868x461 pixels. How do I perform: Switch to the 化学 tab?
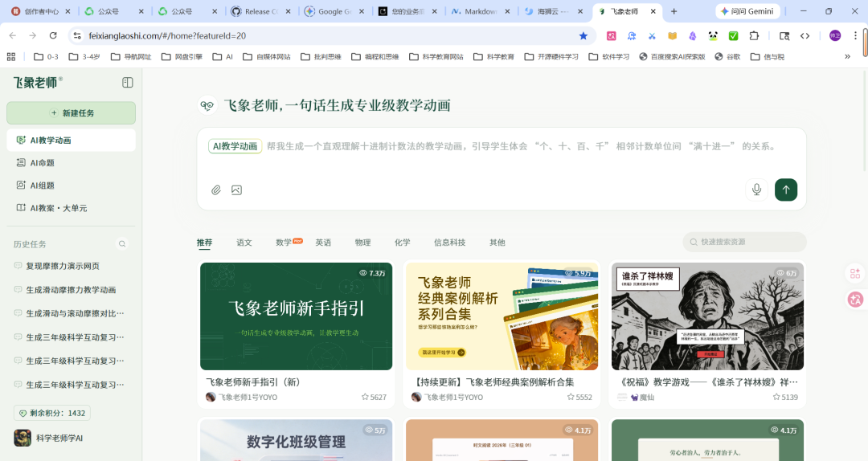point(403,243)
